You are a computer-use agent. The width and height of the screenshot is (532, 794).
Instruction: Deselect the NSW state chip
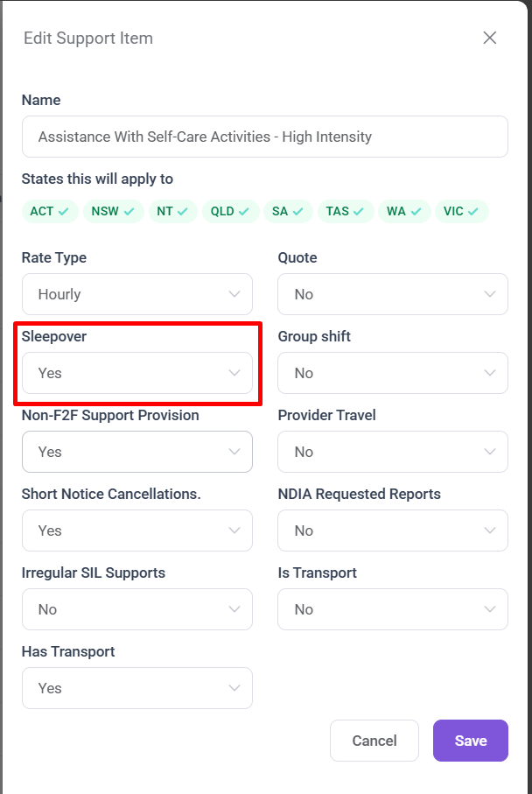pos(113,211)
